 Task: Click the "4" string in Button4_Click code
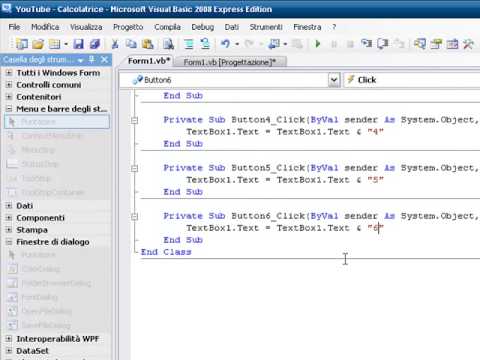tap(376, 132)
